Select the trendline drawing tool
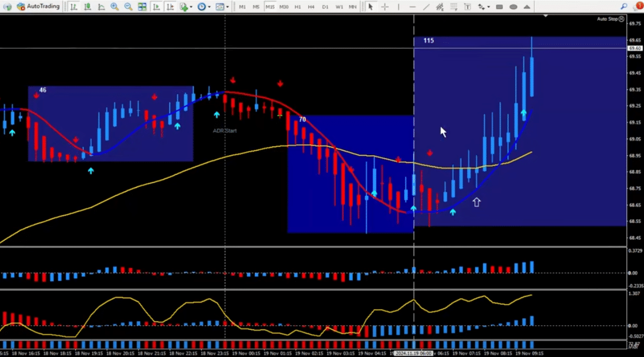The height and width of the screenshot is (357, 644). (x=426, y=7)
